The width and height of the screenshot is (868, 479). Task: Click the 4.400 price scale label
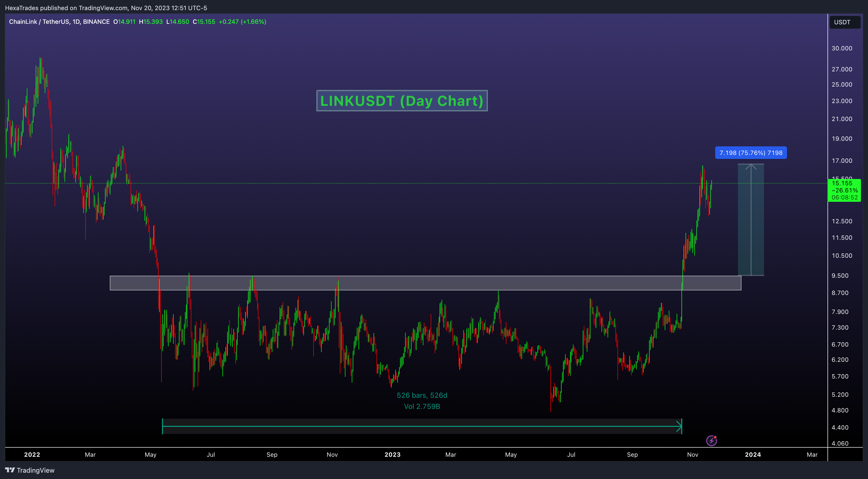[840, 427]
